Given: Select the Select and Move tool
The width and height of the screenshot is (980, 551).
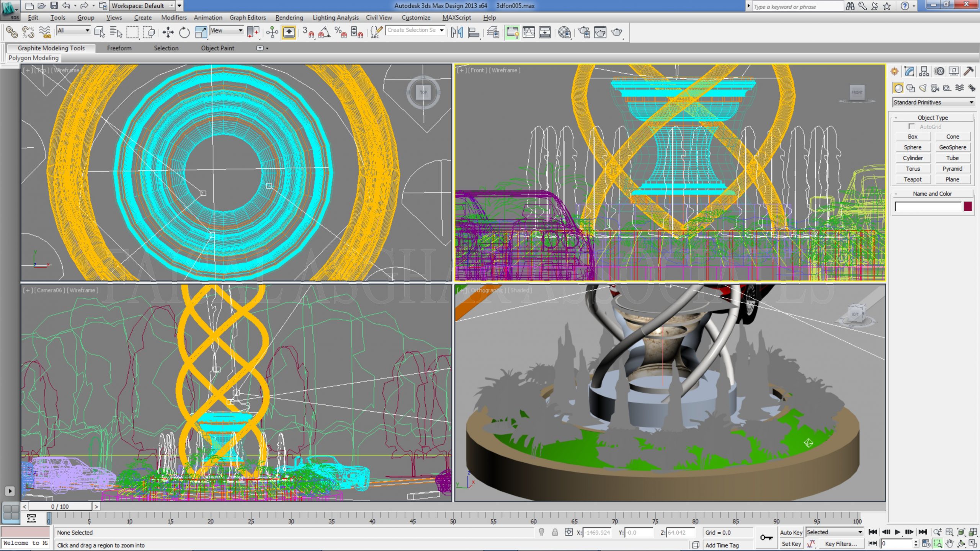Looking at the screenshot, I should pyautogui.click(x=168, y=32).
